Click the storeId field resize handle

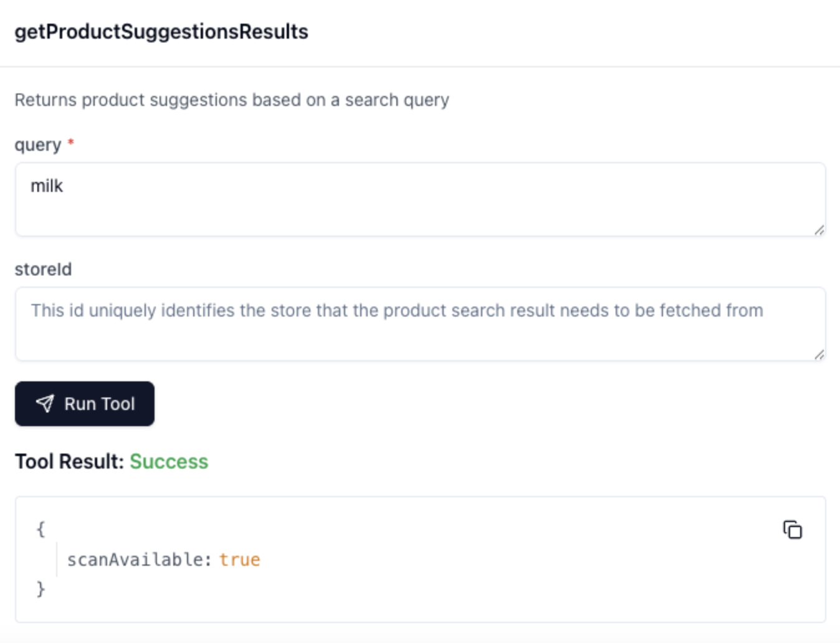(819, 355)
